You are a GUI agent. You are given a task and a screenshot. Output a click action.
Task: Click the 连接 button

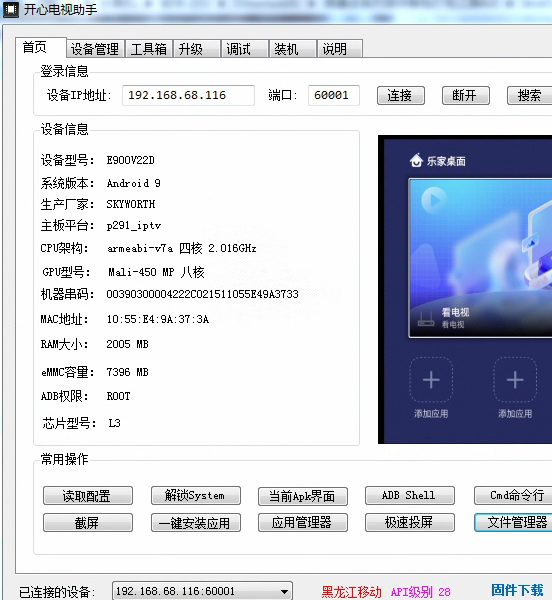(x=401, y=95)
